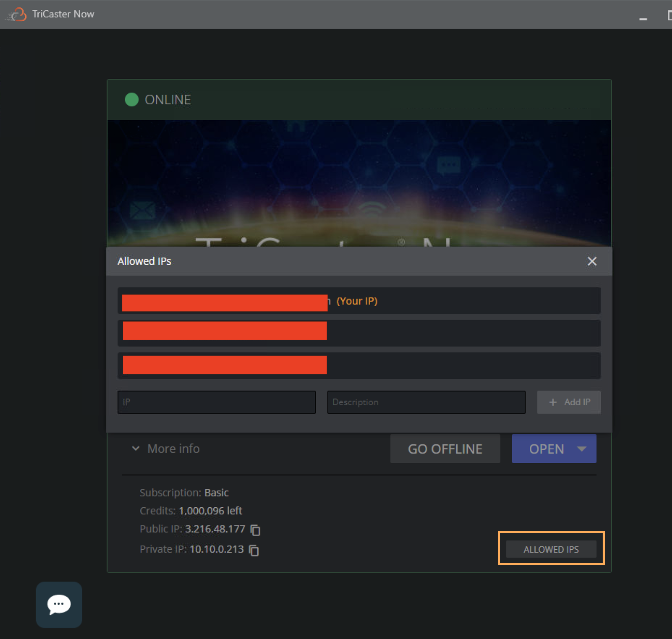Click the GO OFFLINE button
672x639 pixels.
[445, 449]
